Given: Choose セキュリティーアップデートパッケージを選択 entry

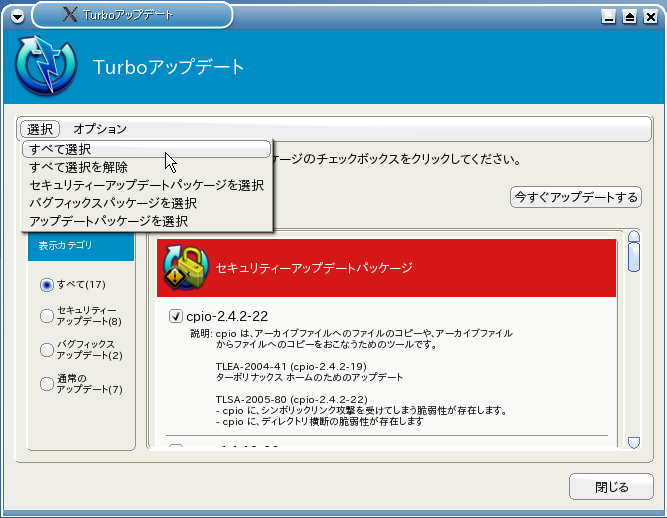Looking at the screenshot, I should coord(146,185).
